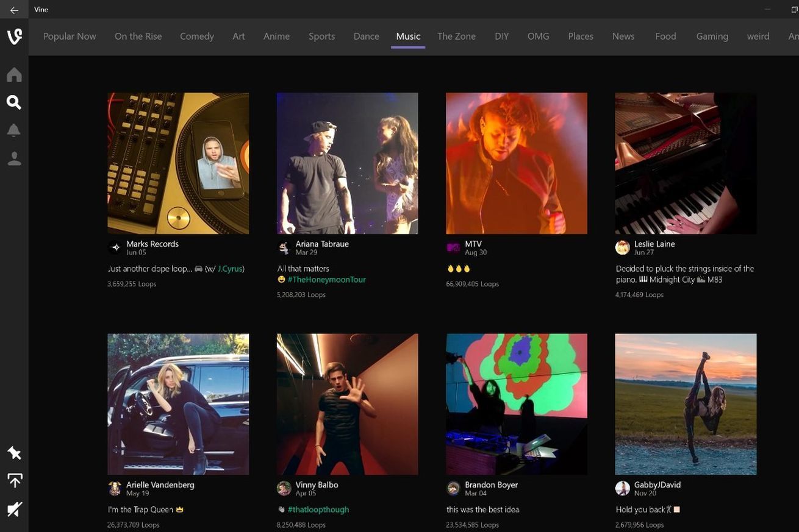The height and width of the screenshot is (532, 799).
Task: Play the Marks Records turntable video
Action: click(178, 163)
